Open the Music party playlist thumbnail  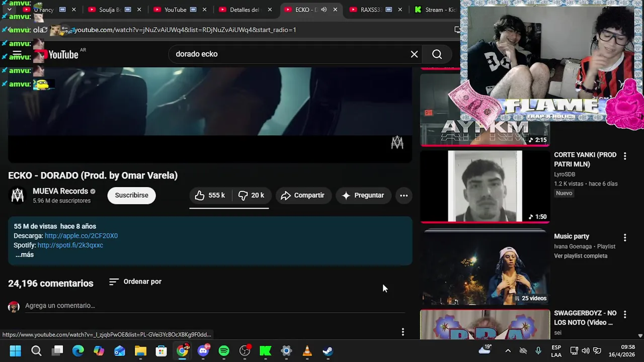pos(485,268)
